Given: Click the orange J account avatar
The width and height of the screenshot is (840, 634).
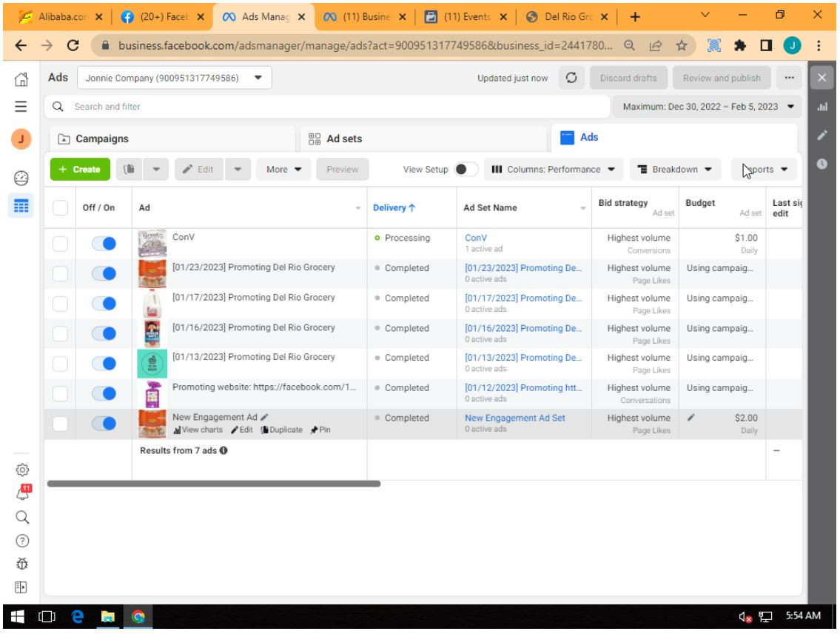Looking at the screenshot, I should (x=21, y=139).
